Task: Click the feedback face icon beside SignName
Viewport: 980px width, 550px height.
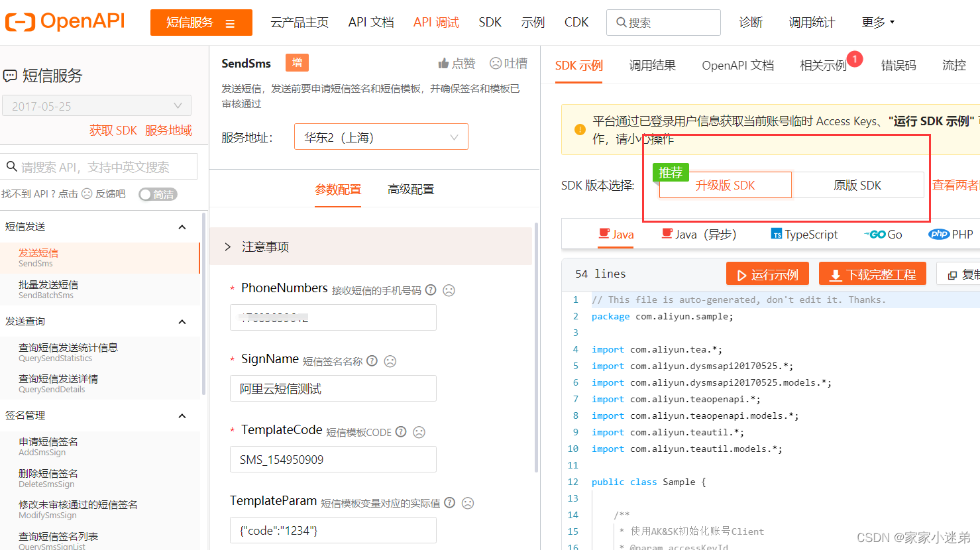Action: click(x=390, y=361)
